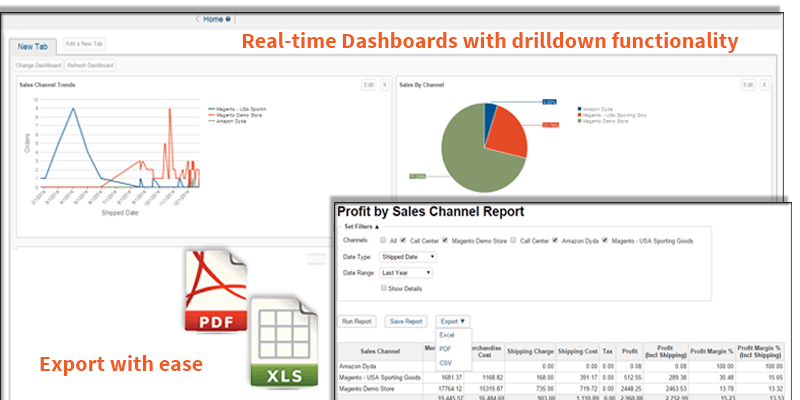The height and width of the screenshot is (400, 800).
Task: Switch to the New Tab dashboard tab
Action: click(x=33, y=46)
